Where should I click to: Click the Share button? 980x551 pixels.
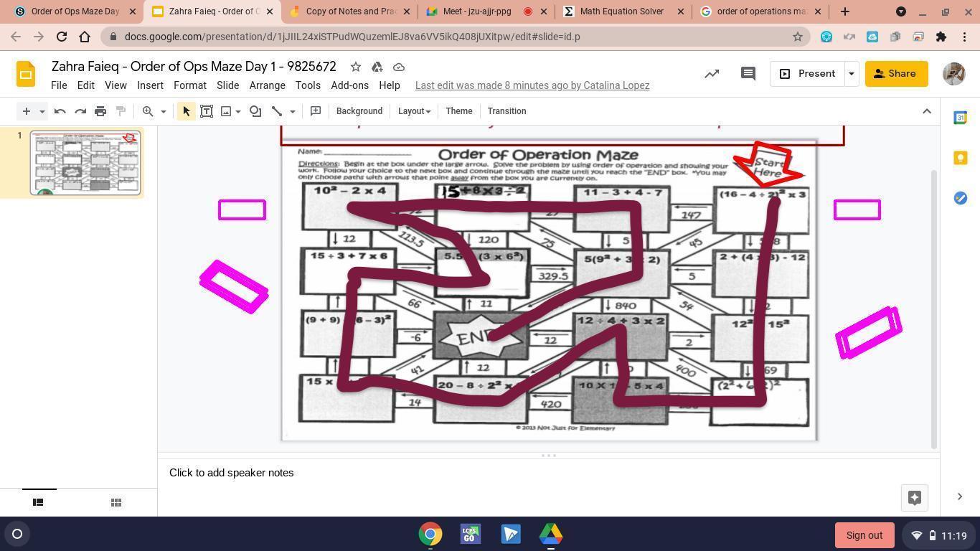896,74
